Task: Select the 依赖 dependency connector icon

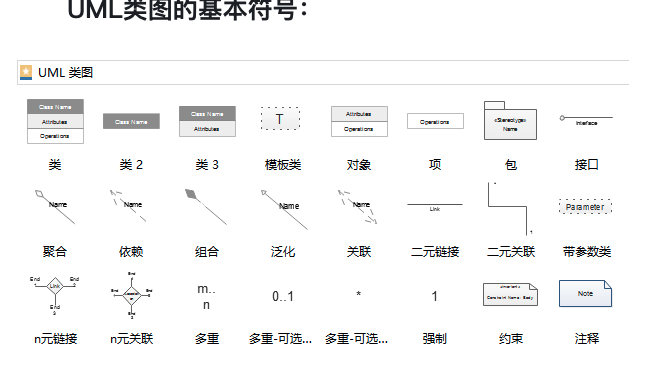Action: coord(129,206)
